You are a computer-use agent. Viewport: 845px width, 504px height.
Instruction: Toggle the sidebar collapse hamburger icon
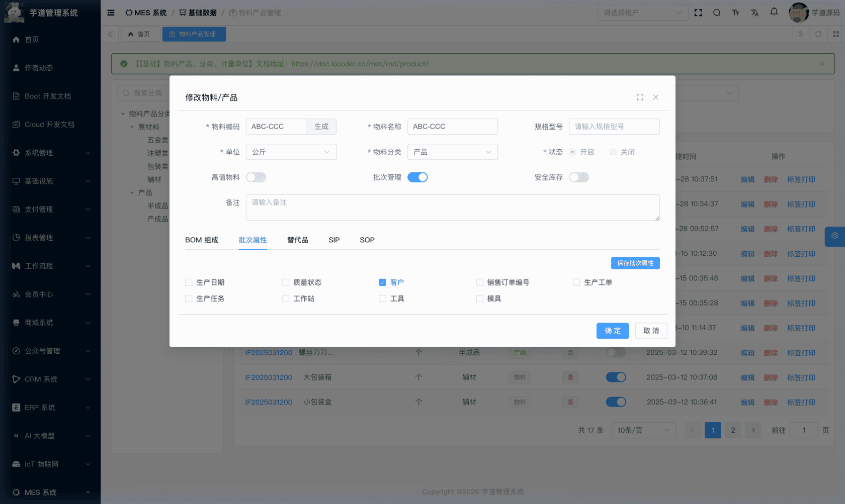click(x=111, y=13)
